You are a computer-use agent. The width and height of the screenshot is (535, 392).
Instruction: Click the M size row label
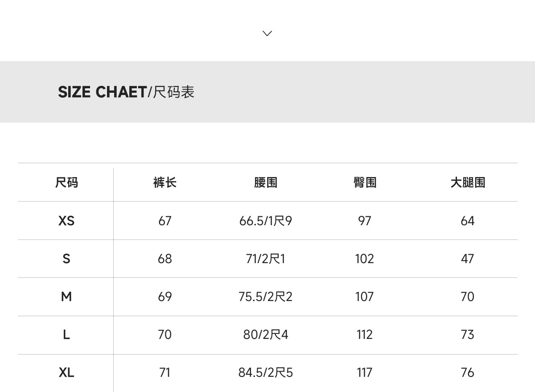66,297
